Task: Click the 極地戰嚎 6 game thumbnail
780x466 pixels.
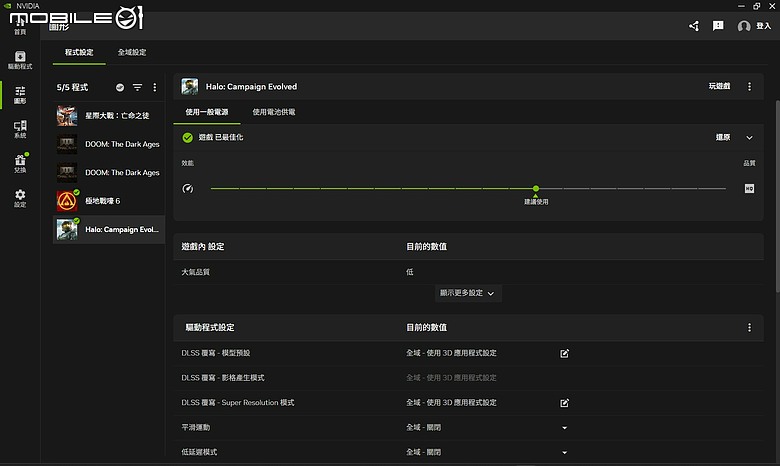Action: coord(67,201)
